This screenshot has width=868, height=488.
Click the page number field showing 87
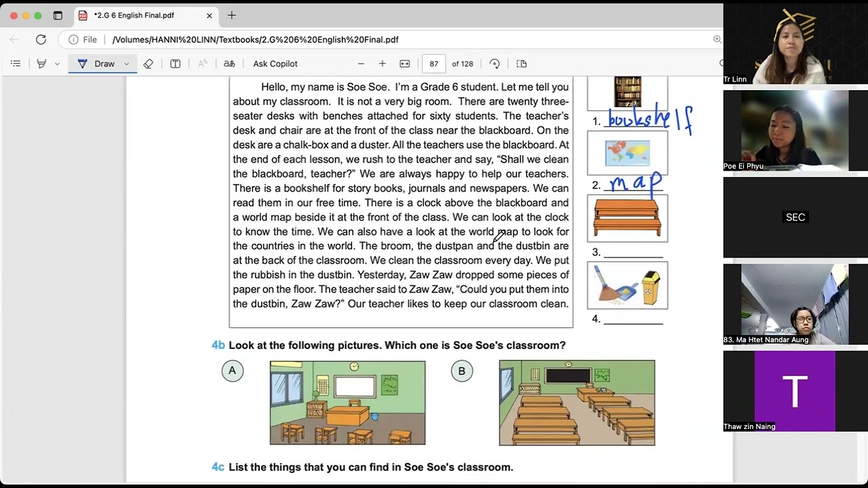pyautogui.click(x=434, y=64)
